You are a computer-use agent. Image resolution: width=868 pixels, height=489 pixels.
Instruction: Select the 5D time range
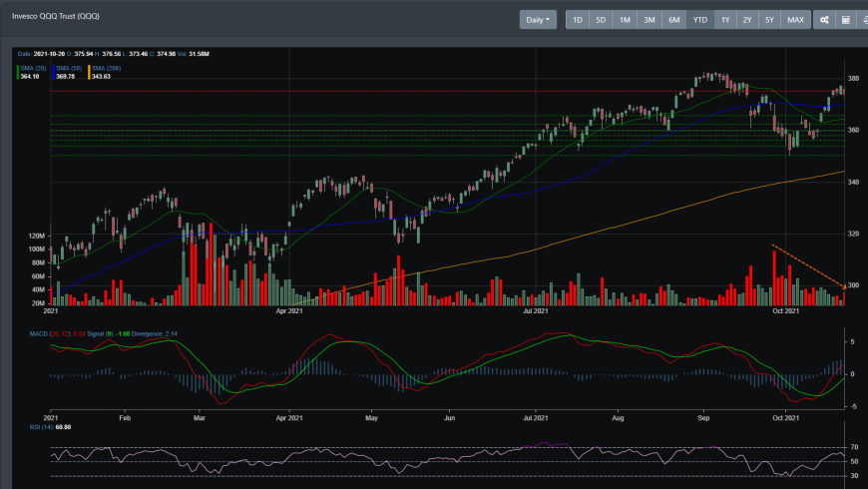point(601,20)
